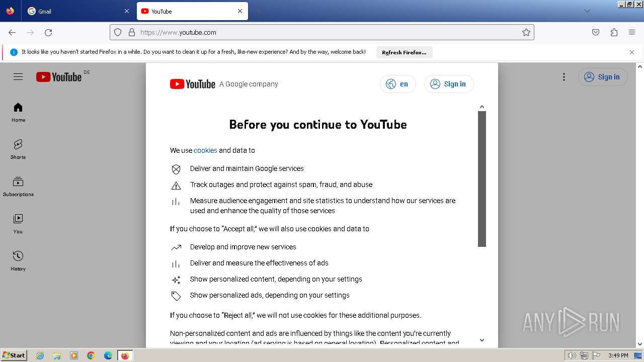The image size is (644, 362).
Task: Go forward one page in Firefox
Action: point(30,32)
